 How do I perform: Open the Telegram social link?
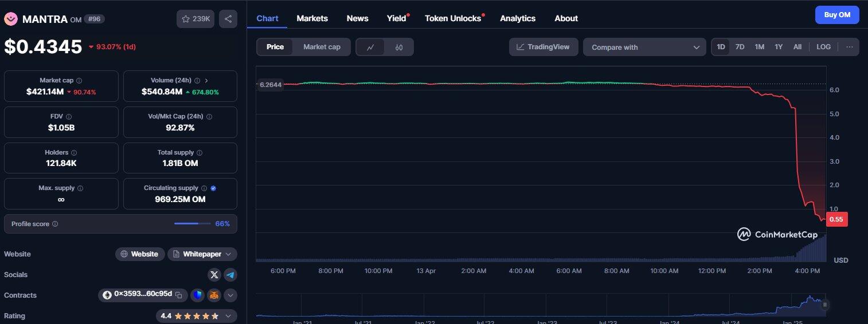230,275
